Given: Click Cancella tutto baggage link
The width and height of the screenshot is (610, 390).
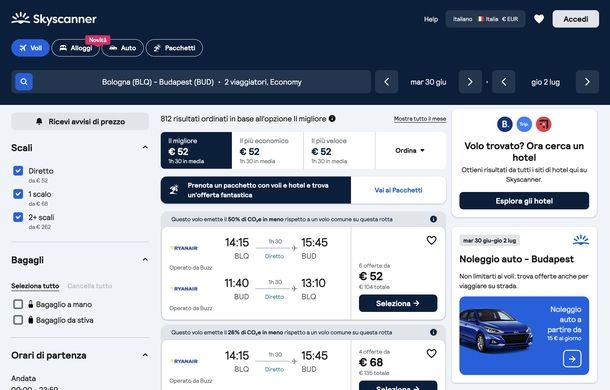Looking at the screenshot, I should (x=89, y=286).
